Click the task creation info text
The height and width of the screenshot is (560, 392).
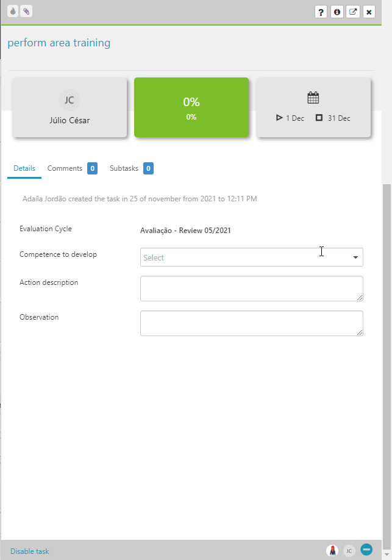[140, 199]
